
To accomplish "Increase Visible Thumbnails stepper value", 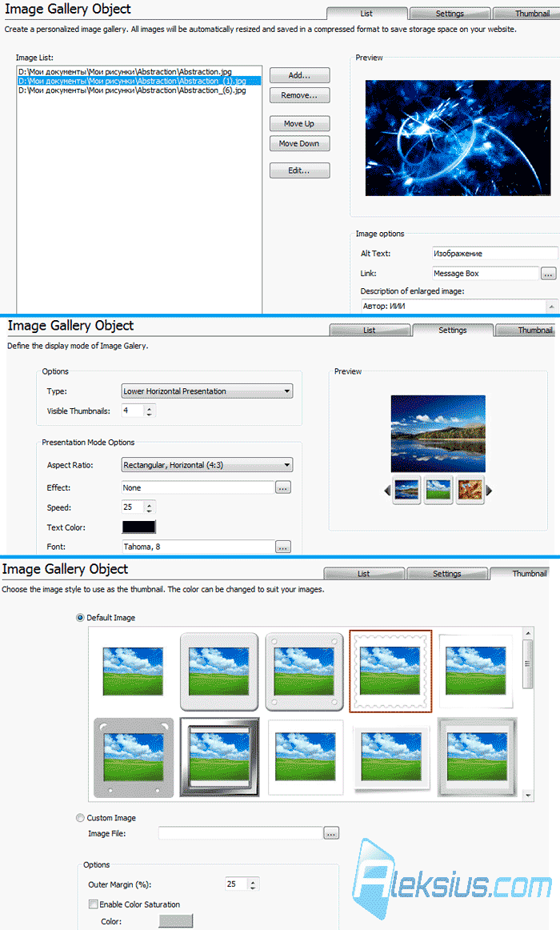I will pos(150,408).
